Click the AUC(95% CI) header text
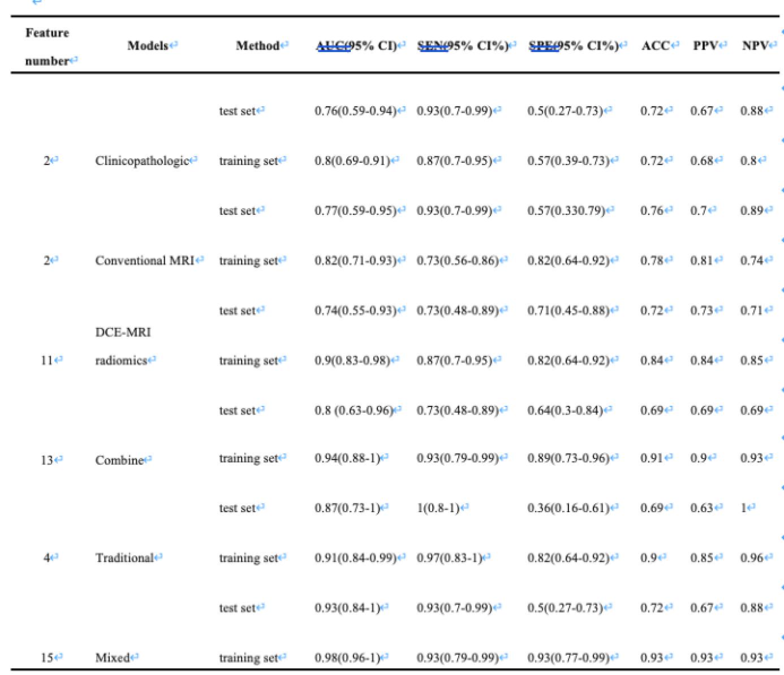The image size is (784, 675). (x=356, y=46)
